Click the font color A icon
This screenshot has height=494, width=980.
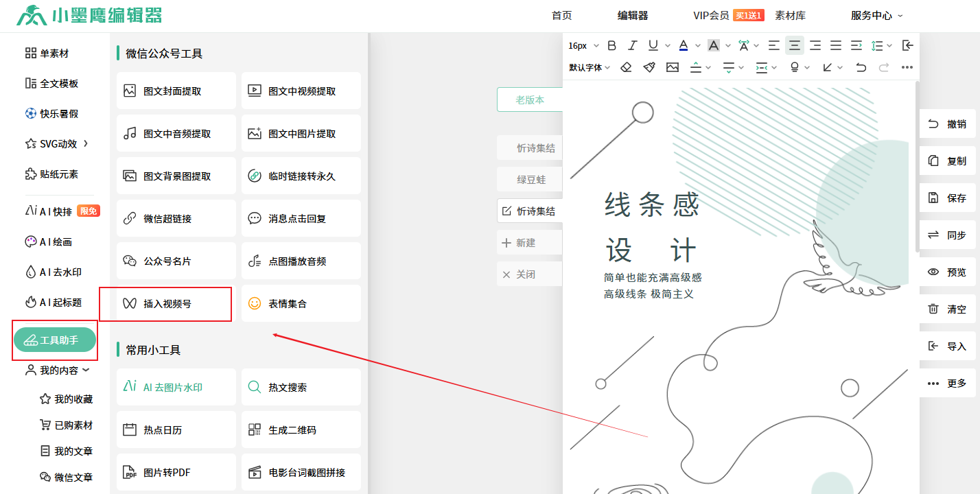(684, 45)
